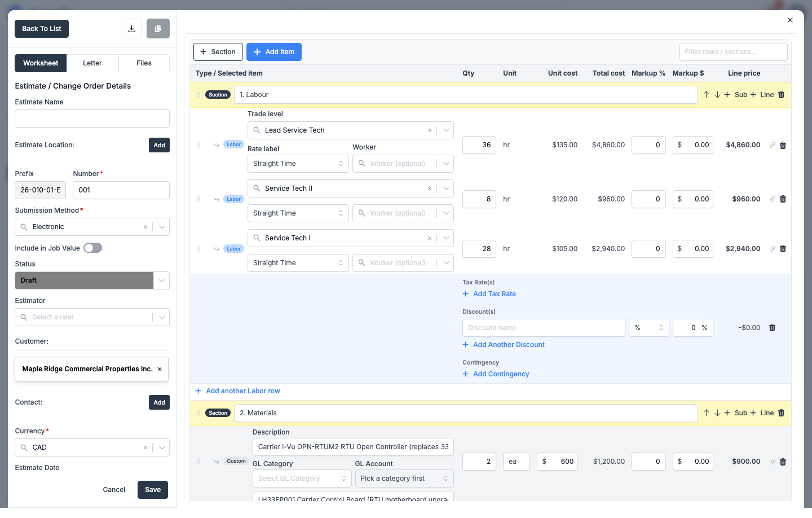Delete the Labour section
812x518 pixels.
click(781, 95)
